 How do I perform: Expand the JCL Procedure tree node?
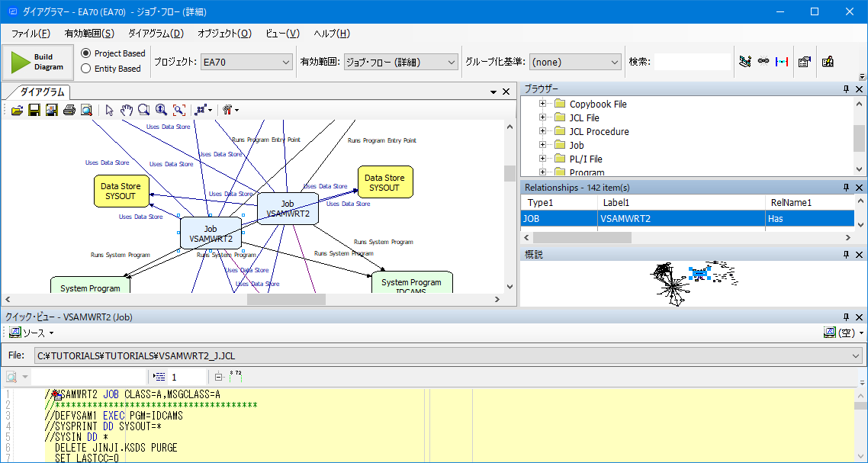(x=542, y=131)
